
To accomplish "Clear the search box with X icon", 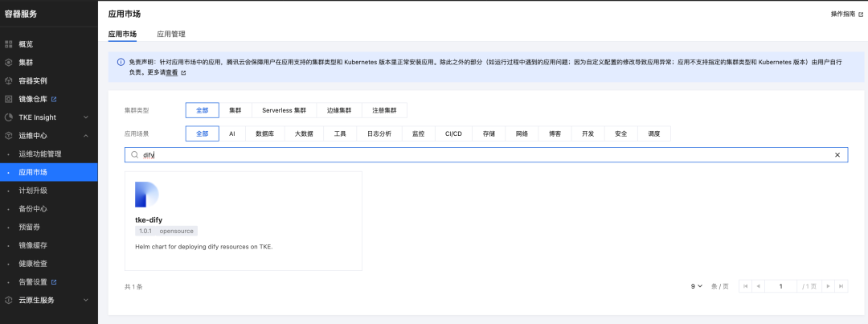I will click(x=837, y=155).
